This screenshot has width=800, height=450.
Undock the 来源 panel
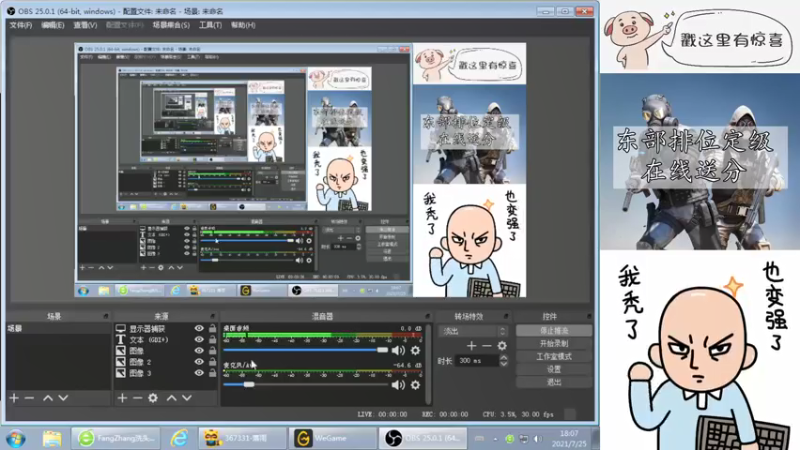click(213, 316)
